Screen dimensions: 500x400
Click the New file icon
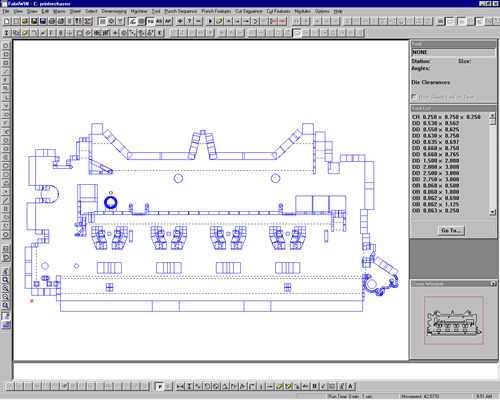6,21
